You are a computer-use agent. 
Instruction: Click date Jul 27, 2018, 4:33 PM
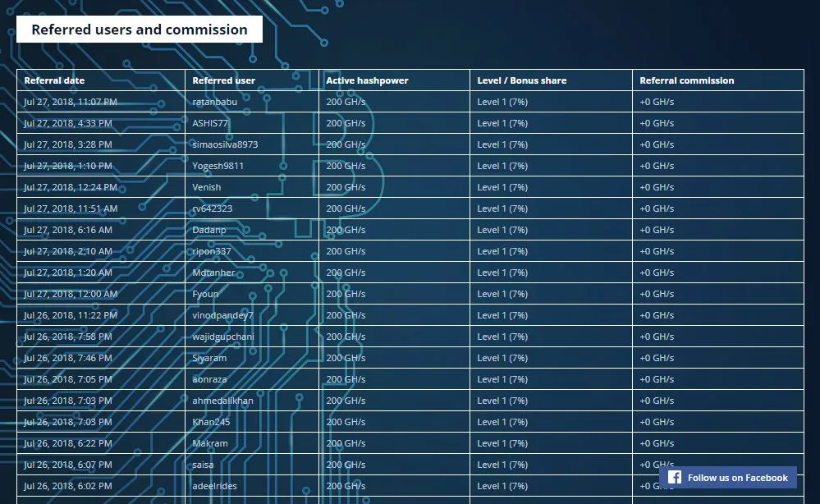[x=68, y=123]
